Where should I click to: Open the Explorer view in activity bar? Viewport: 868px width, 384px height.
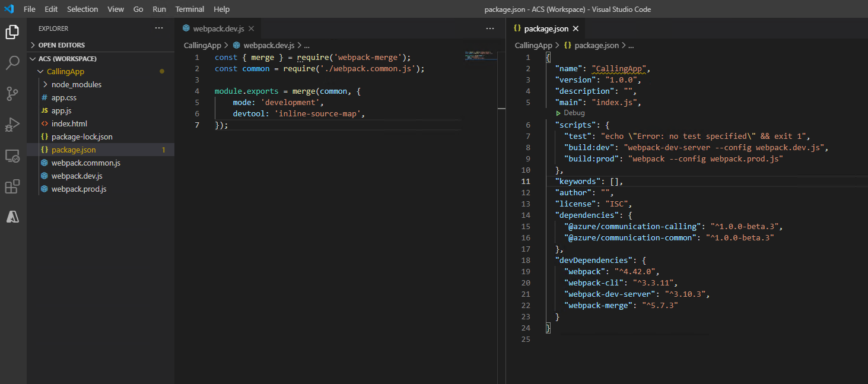click(x=12, y=32)
